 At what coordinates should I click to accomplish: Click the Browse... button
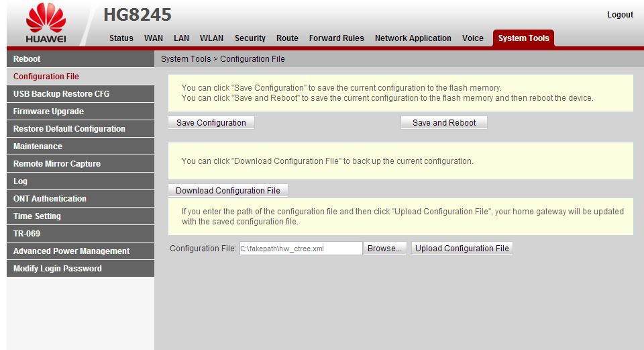tap(385, 249)
